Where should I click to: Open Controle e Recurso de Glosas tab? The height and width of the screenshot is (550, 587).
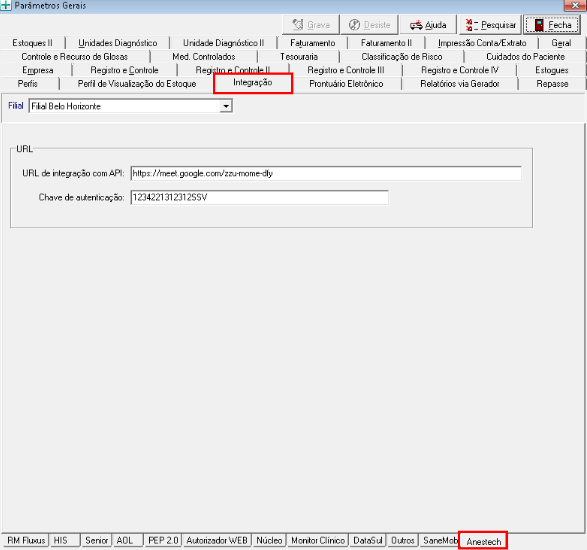[x=75, y=57]
